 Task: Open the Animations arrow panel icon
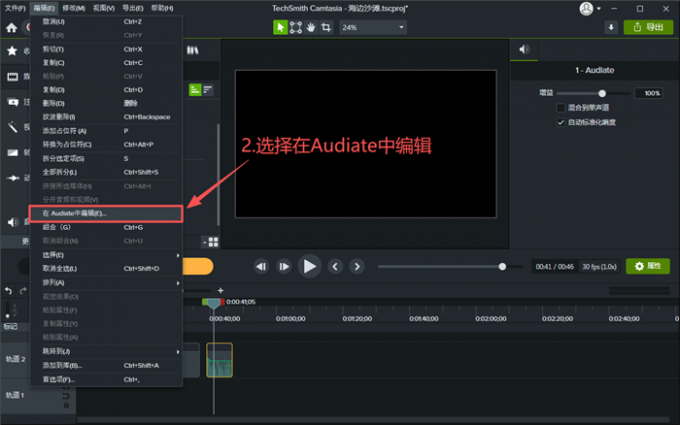pos(13,178)
